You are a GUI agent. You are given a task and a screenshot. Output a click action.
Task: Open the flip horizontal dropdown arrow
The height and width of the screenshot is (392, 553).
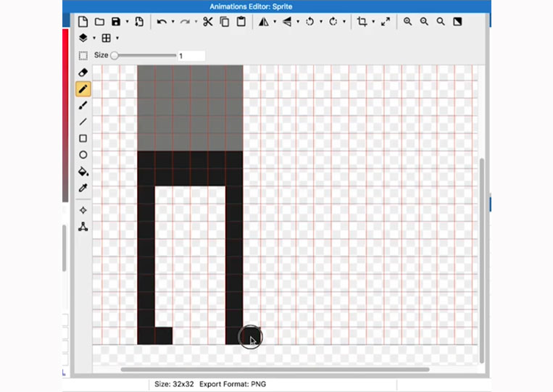tap(275, 22)
